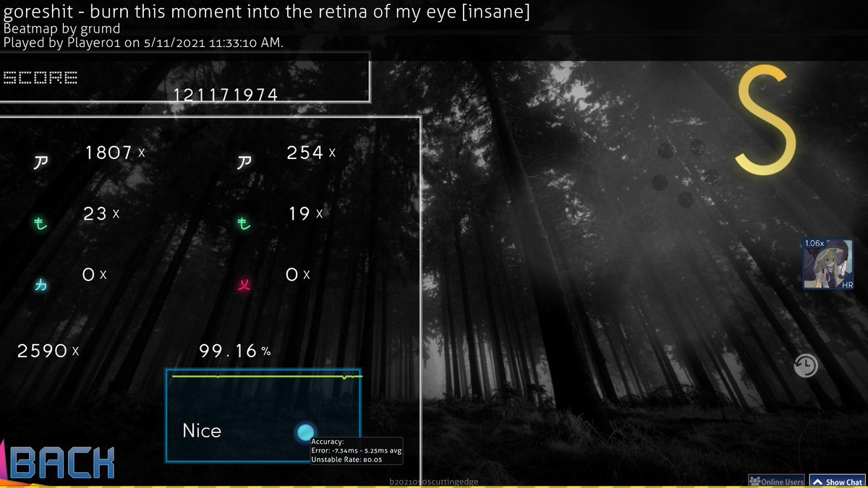Click the HR mod avatar icon
868x488 pixels.
tap(827, 265)
